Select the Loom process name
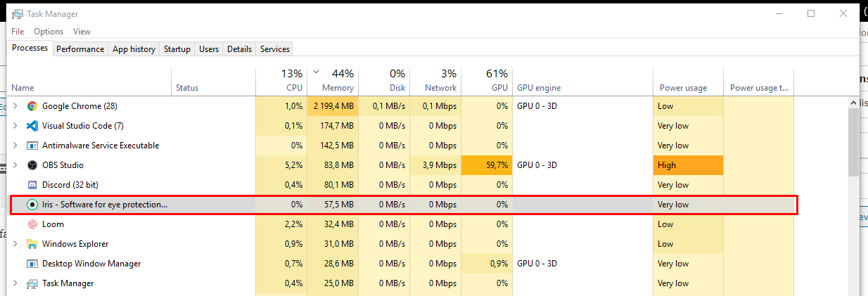Image resolution: width=868 pixels, height=296 pixels. (x=53, y=224)
